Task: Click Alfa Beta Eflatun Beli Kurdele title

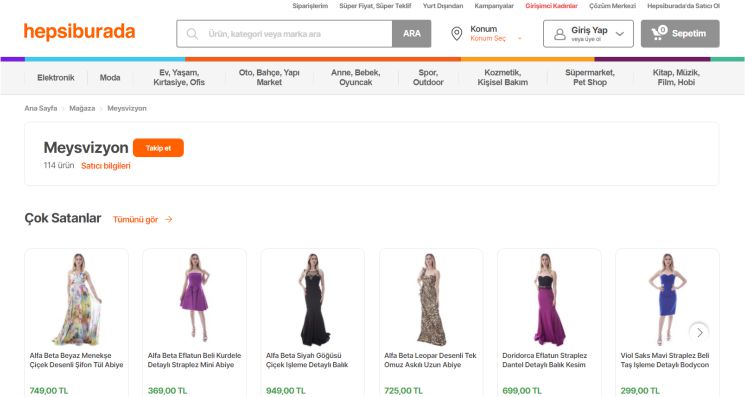Action: click(x=194, y=360)
